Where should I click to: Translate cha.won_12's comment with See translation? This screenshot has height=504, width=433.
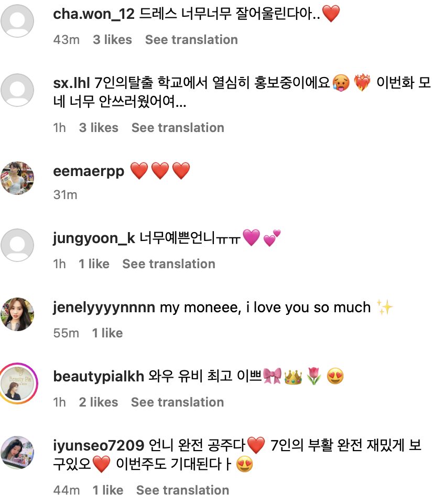[x=191, y=40]
